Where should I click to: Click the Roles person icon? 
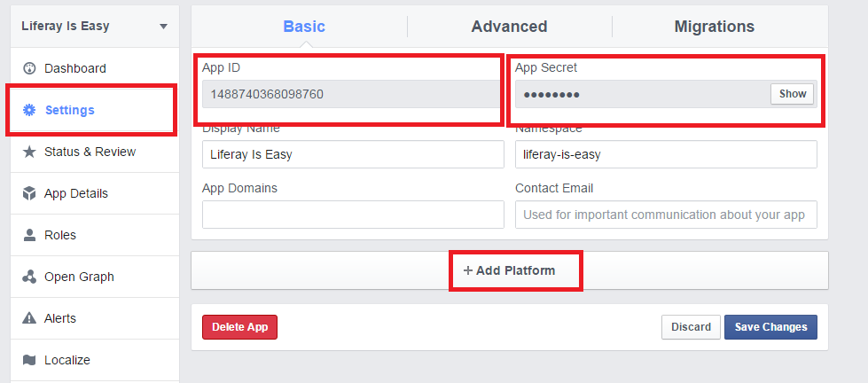pos(28,235)
